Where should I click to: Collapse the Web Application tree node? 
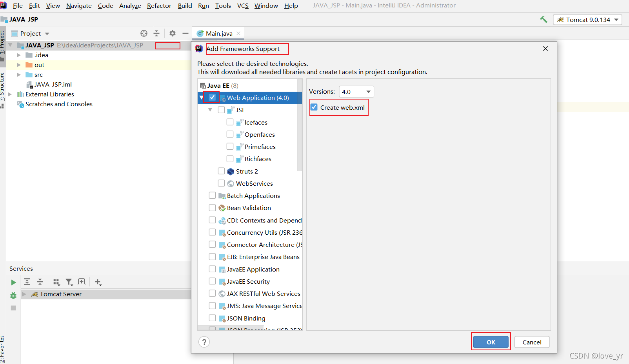201,98
